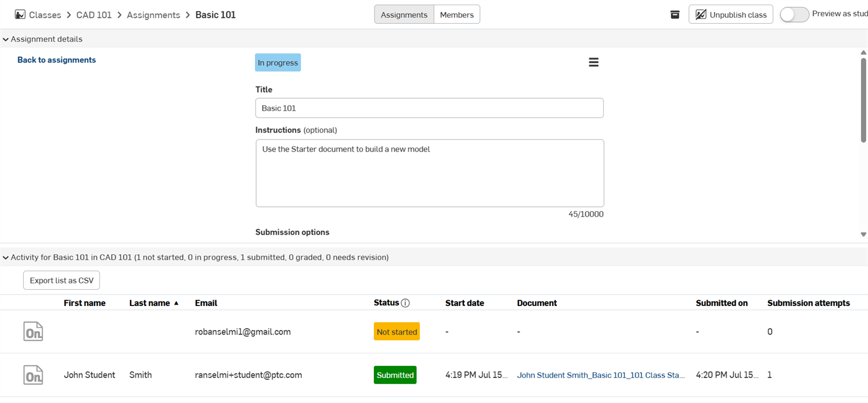Screen dimensions: 868x403
Task: Expand the In progress status chip
Action: [x=278, y=62]
